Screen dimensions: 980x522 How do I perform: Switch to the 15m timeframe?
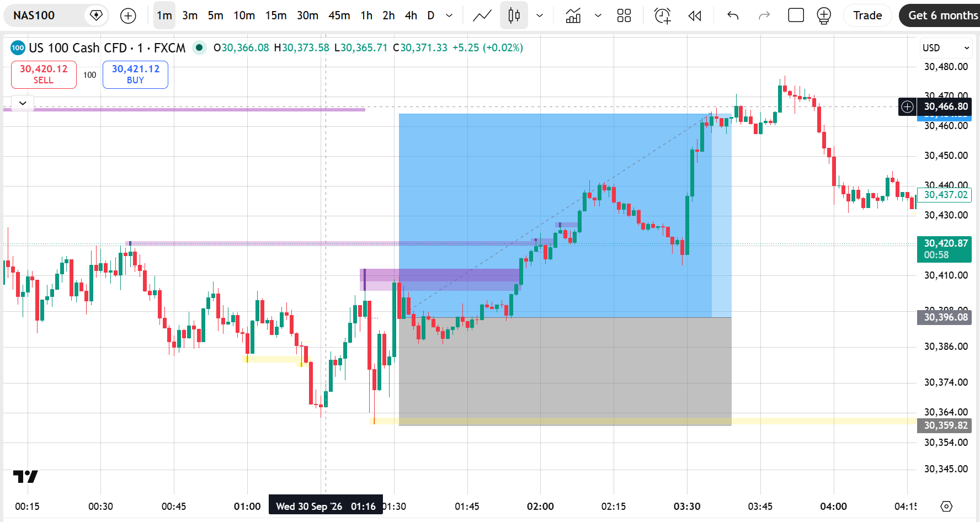276,15
